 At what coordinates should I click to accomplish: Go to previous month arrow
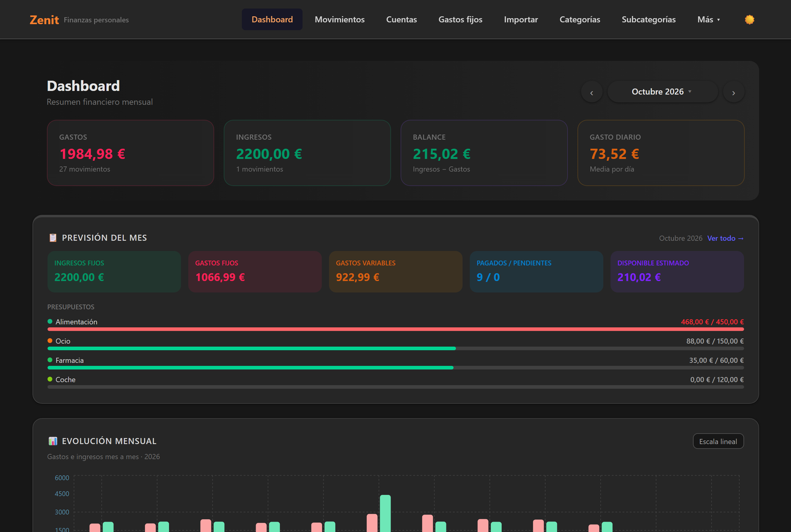[x=592, y=92]
